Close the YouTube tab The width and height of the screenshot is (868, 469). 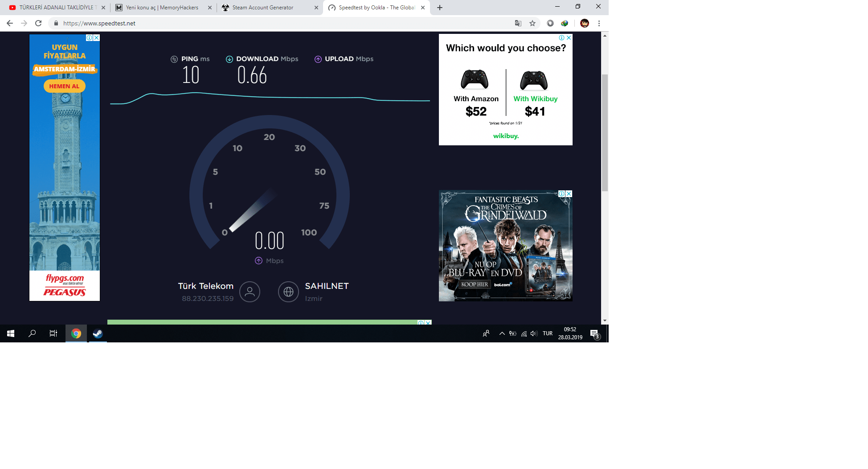pos(103,8)
